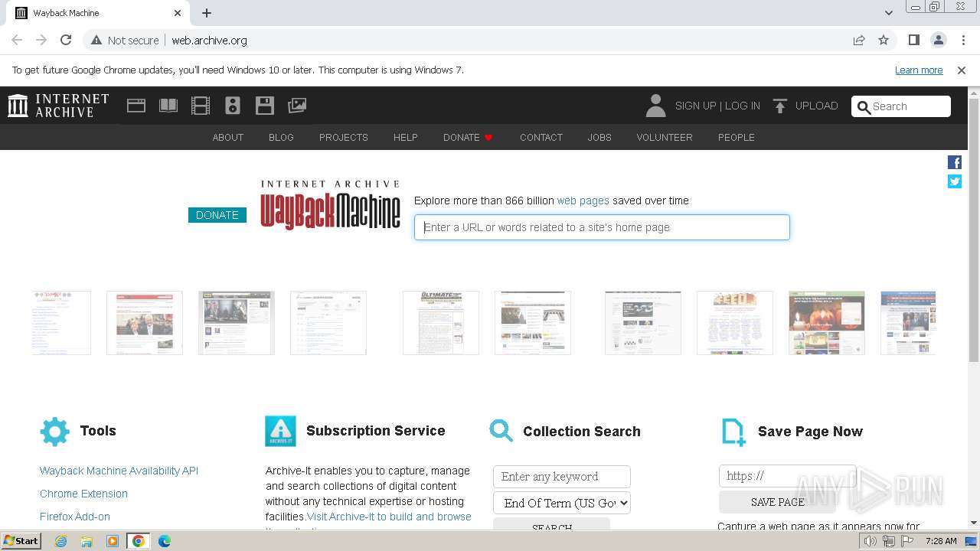
Task: Click Learn more about Chrome updates
Action: pyautogui.click(x=919, y=70)
